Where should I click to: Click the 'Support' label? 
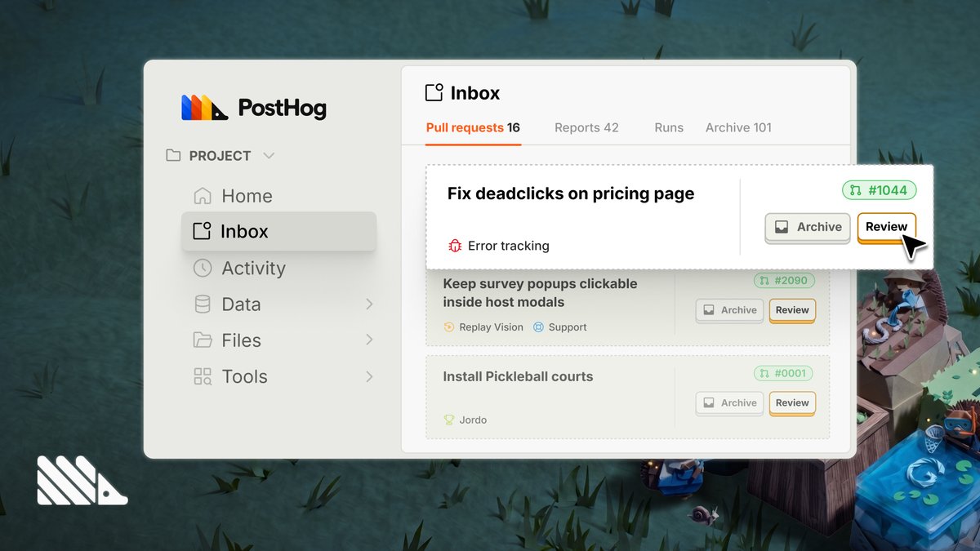(x=568, y=327)
